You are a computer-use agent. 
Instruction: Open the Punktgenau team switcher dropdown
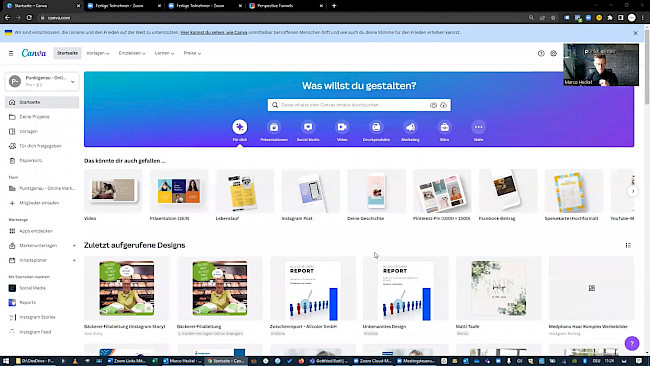41,81
